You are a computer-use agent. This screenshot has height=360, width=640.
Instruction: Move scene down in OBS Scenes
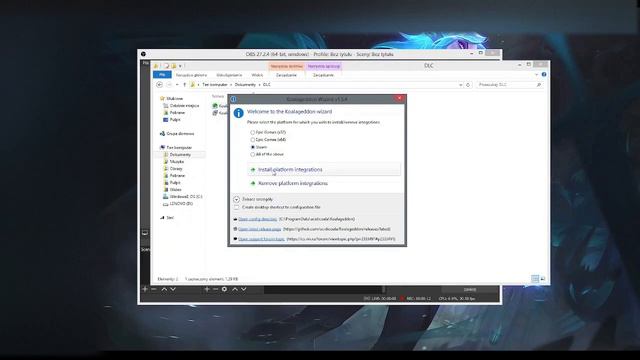173,289
